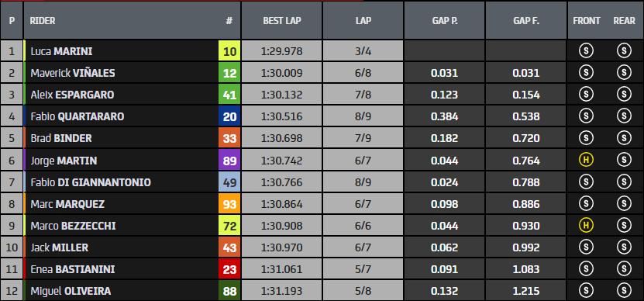
Task: Click Fabio Quartararo's rear tyre S icon
Action: pyautogui.click(x=624, y=116)
